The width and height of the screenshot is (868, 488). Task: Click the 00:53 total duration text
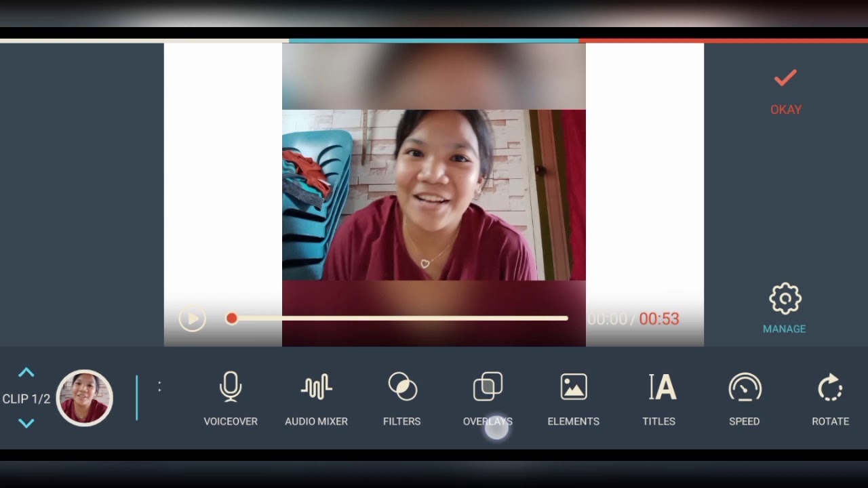(x=659, y=319)
